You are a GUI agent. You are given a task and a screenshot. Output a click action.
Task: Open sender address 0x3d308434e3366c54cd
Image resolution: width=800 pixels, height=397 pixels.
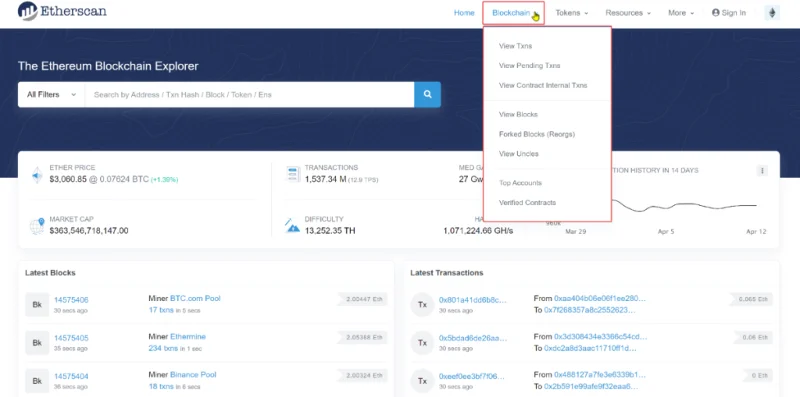pyautogui.click(x=601, y=337)
